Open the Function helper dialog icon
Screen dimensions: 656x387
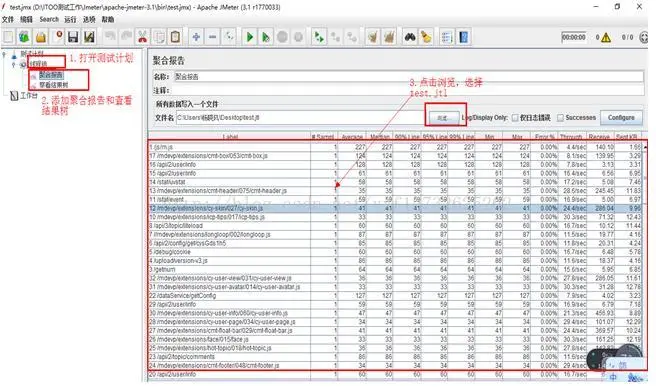coord(447,37)
